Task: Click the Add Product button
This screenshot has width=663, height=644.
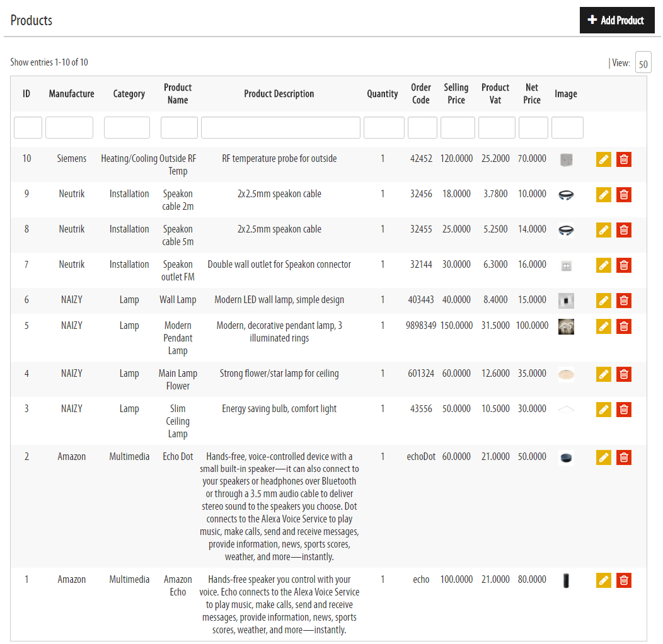Action: tap(616, 20)
